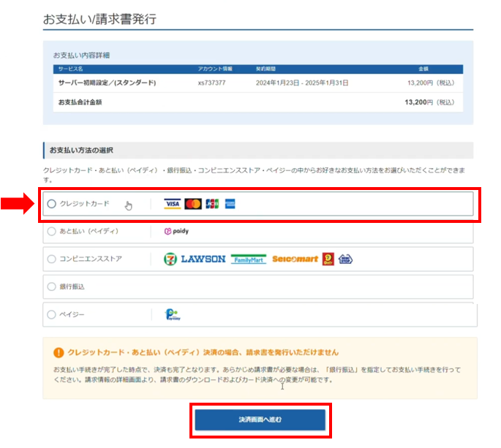Viewport: 501px width, 448px height.
Task: Click the LAWSON logo
Action: [x=203, y=259]
